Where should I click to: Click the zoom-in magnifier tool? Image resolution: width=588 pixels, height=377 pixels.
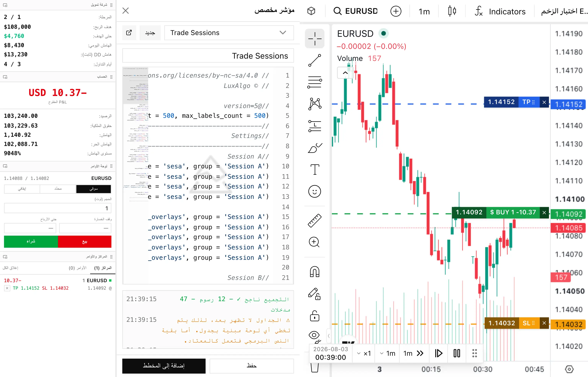click(x=314, y=242)
